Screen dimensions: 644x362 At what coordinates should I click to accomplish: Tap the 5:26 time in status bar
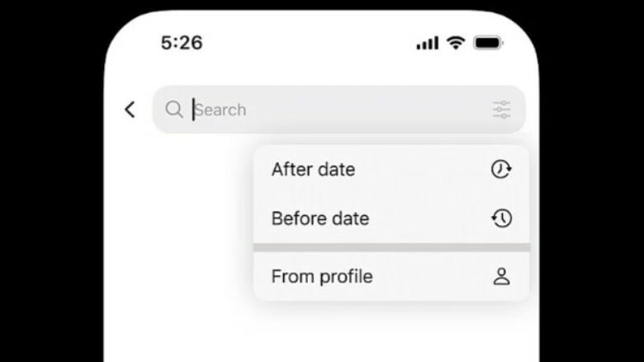pos(182,43)
